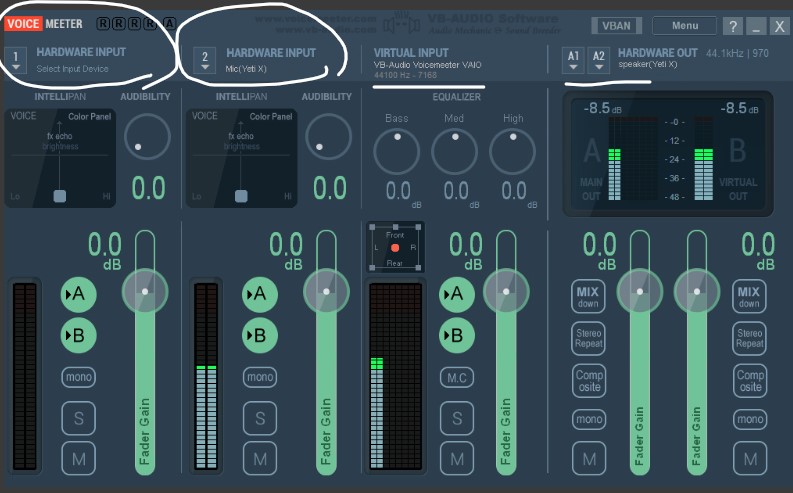Toggle the M.C button on virtual input

(x=457, y=378)
